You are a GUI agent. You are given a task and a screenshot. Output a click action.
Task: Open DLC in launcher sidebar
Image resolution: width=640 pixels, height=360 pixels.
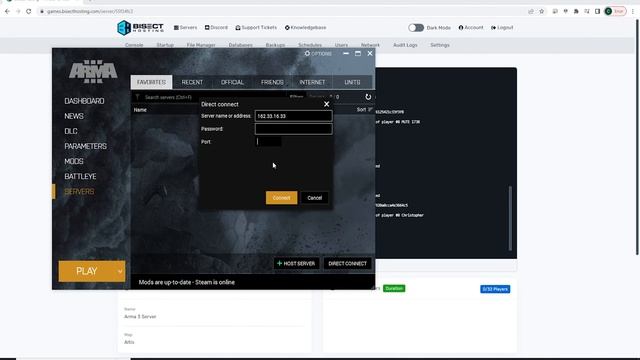coord(71,131)
